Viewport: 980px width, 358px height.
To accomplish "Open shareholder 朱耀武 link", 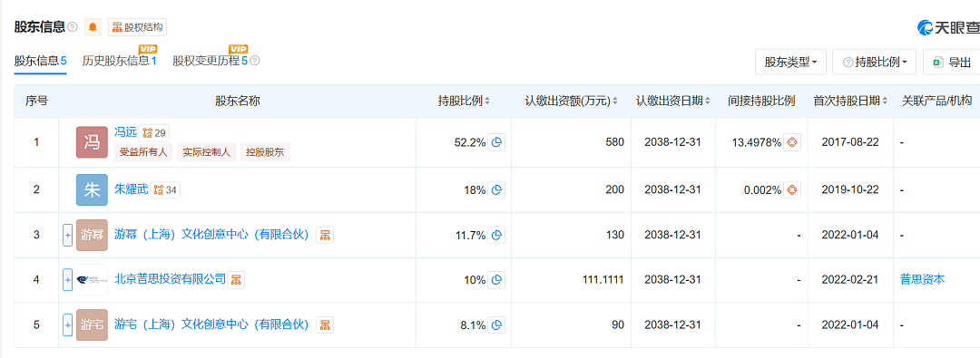I will (132, 189).
